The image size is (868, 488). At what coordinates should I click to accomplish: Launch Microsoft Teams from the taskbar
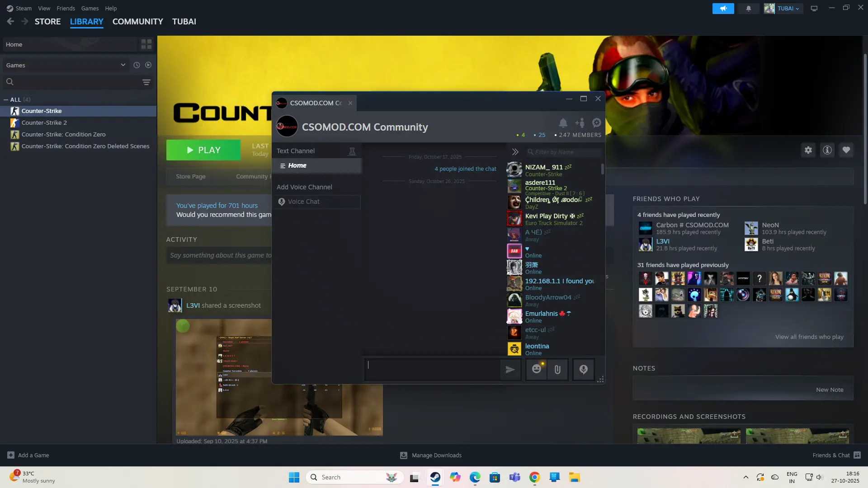[515, 477]
